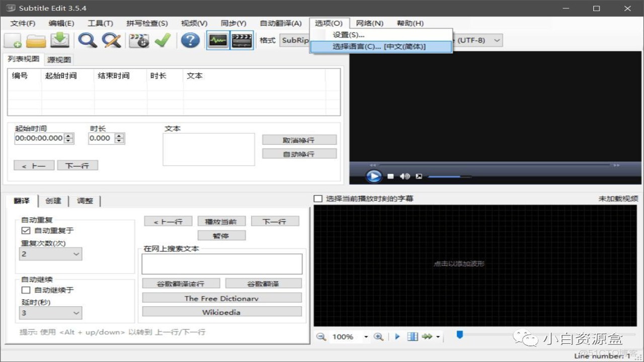Image resolution: width=644 pixels, height=362 pixels.
Task: Click the New subtitle file icon
Action: (13, 40)
